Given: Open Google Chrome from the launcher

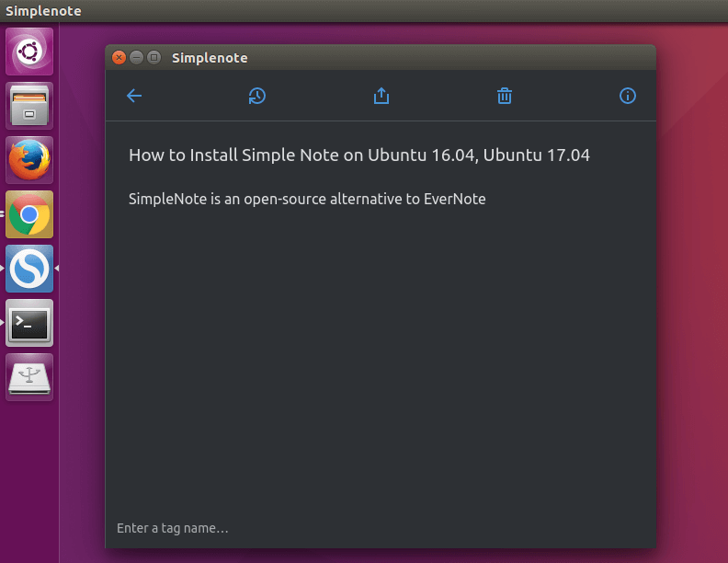Looking at the screenshot, I should pyautogui.click(x=29, y=214).
